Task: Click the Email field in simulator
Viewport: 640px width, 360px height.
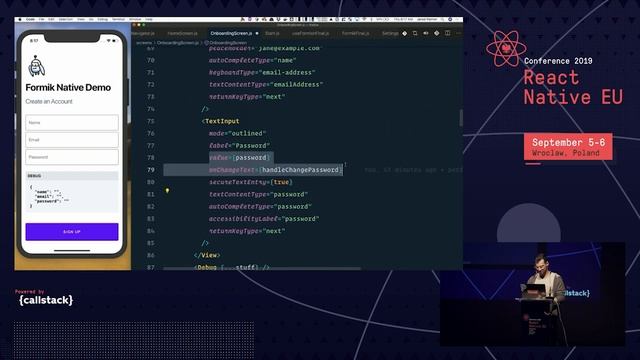Action: click(x=72, y=140)
